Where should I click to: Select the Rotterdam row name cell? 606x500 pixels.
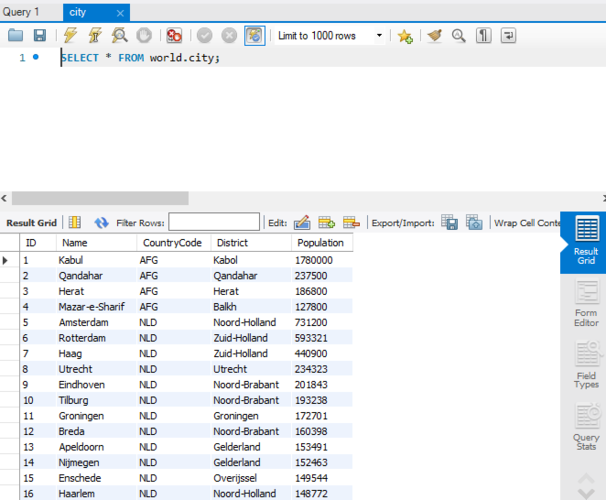tap(97, 338)
